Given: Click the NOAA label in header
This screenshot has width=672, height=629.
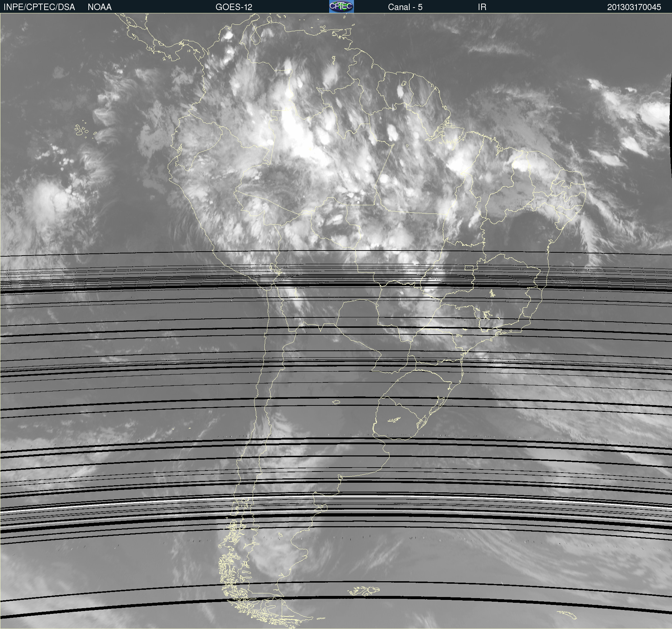Looking at the screenshot, I should pos(100,7).
